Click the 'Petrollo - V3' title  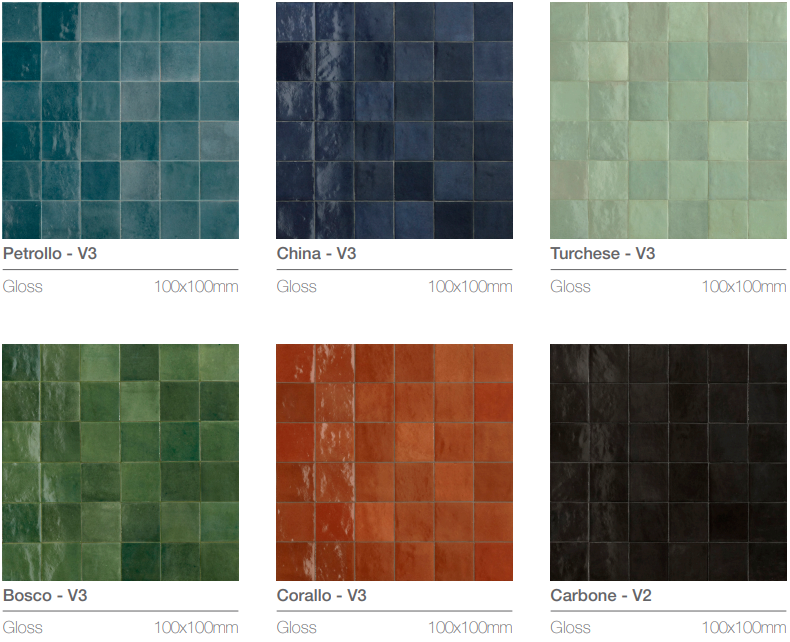pyautogui.click(x=50, y=253)
